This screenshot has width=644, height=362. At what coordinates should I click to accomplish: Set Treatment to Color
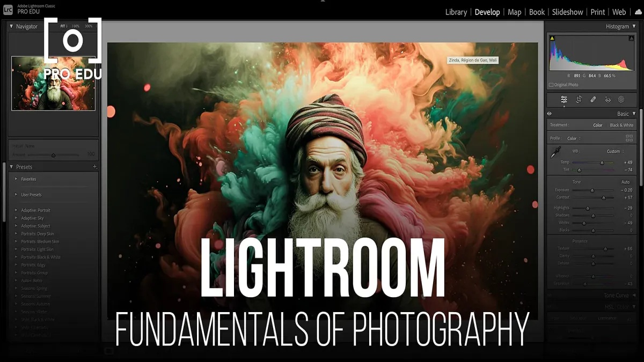point(597,125)
